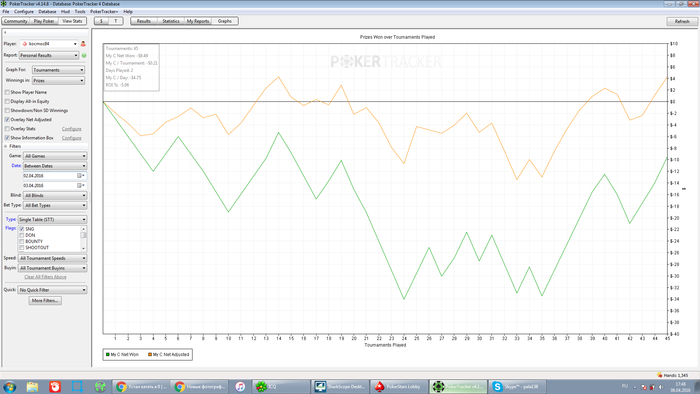The height and width of the screenshot is (394, 700).
Task: Uncheck the SNG flag
Action: 21,229
